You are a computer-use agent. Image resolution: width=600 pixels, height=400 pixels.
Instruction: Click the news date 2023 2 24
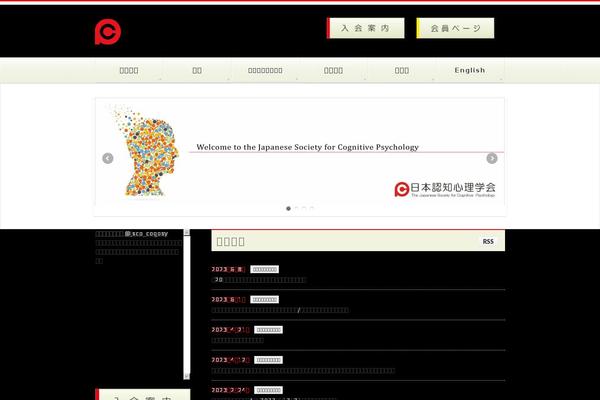(230, 390)
